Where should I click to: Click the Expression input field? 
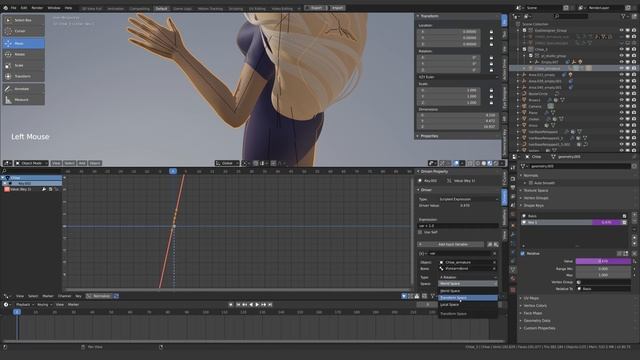(458, 226)
